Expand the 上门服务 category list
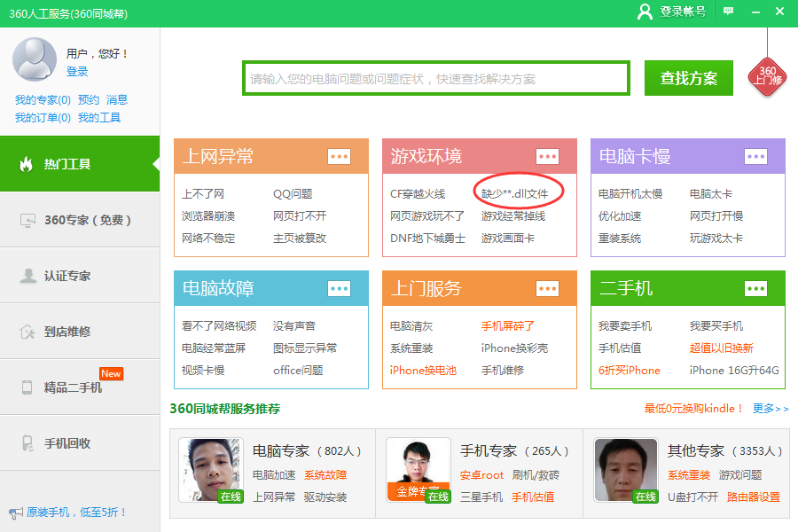Viewport: 798px width, 532px height. (x=548, y=288)
